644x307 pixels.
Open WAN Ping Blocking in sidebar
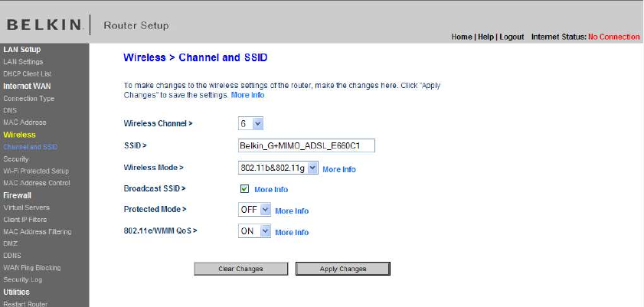[32, 268]
